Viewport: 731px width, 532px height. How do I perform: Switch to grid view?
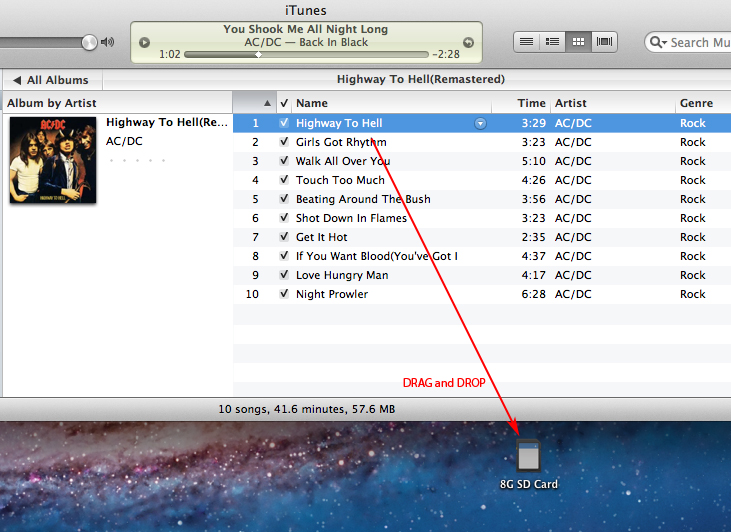tap(578, 42)
